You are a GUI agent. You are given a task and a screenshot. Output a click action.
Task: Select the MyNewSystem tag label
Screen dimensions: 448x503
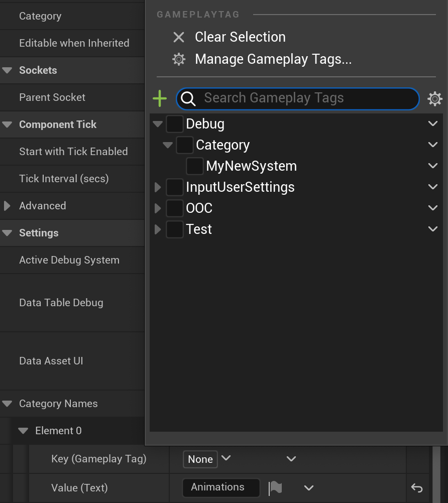click(x=251, y=166)
